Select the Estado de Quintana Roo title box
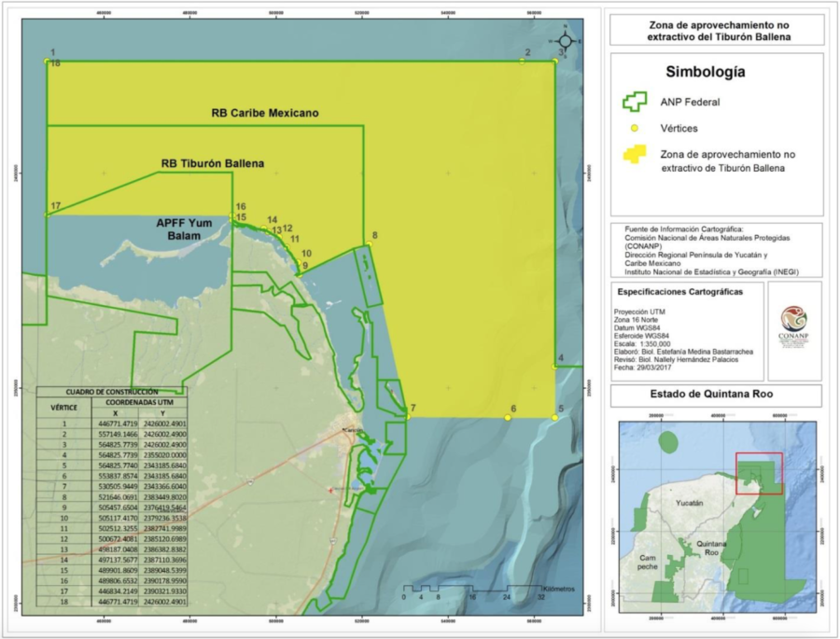This screenshot has width=840, height=639. pyautogui.click(x=715, y=396)
